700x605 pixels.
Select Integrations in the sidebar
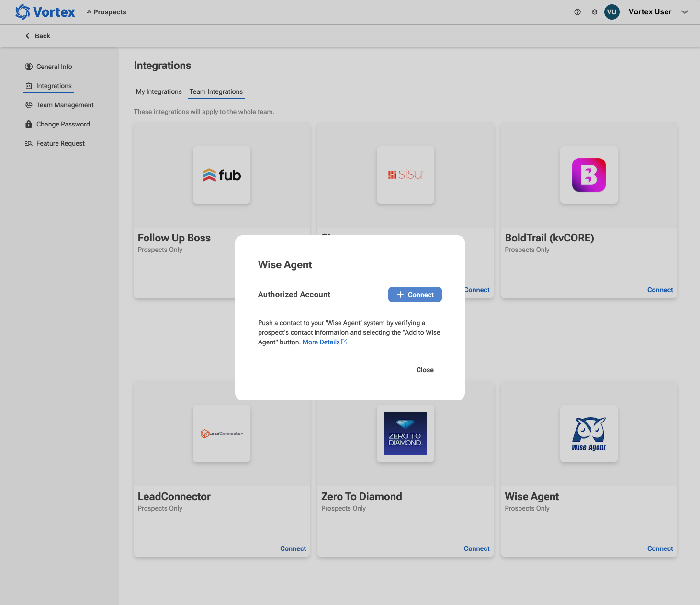[54, 86]
